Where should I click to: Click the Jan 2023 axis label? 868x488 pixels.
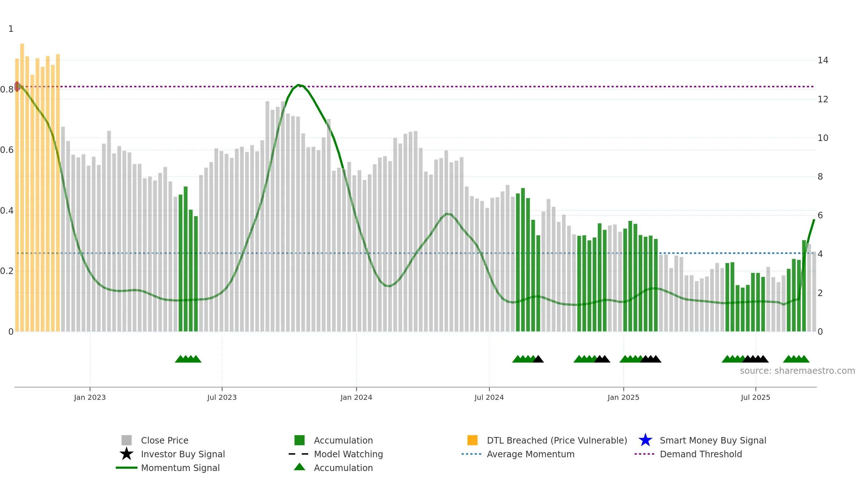pyautogui.click(x=90, y=397)
